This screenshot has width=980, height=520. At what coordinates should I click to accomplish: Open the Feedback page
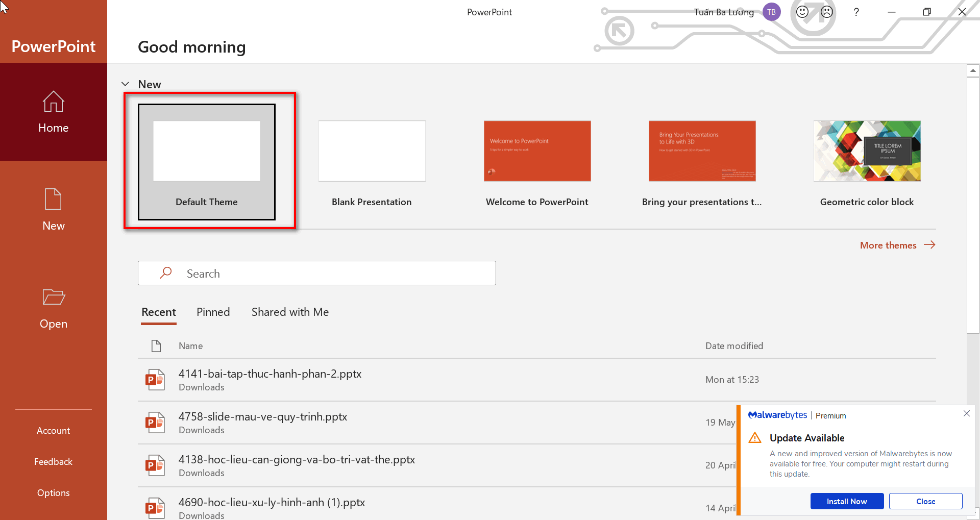pos(54,462)
